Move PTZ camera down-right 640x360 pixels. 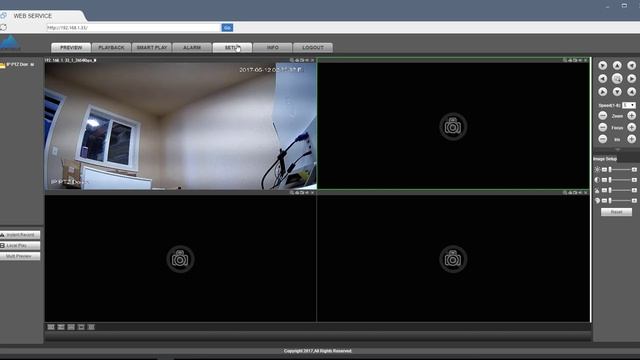tap(631, 92)
